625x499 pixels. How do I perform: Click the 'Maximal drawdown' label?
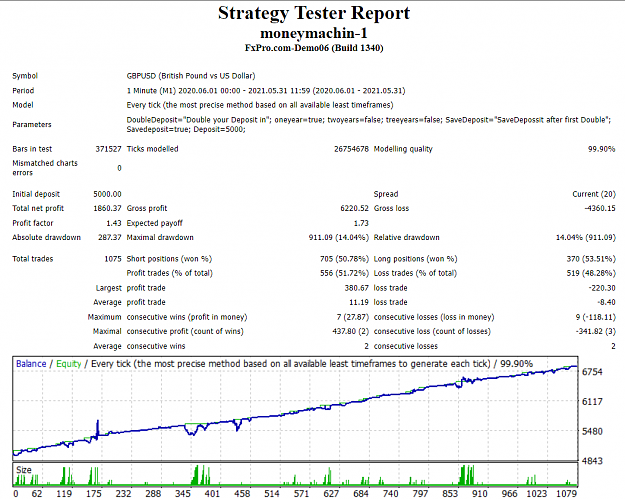click(x=160, y=238)
